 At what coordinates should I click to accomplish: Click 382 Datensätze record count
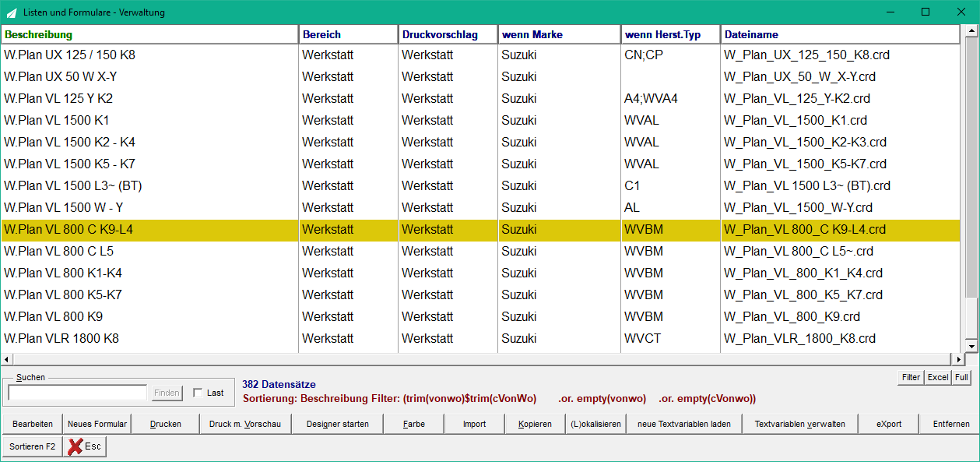pyautogui.click(x=279, y=385)
